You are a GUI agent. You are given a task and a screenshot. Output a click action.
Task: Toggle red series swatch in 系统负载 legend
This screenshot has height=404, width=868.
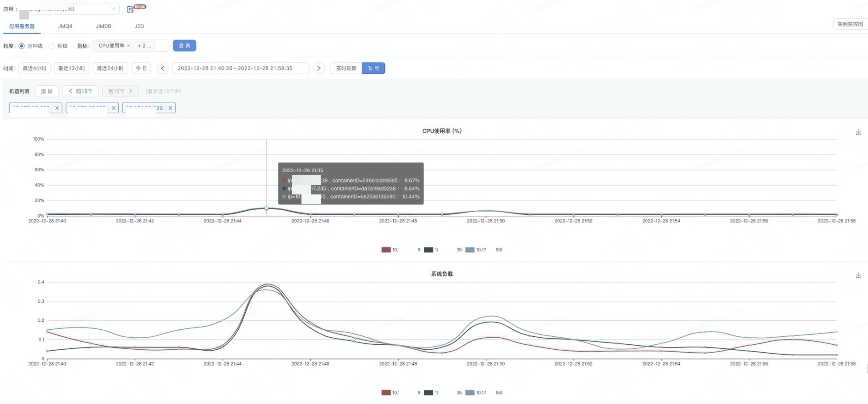(x=386, y=393)
